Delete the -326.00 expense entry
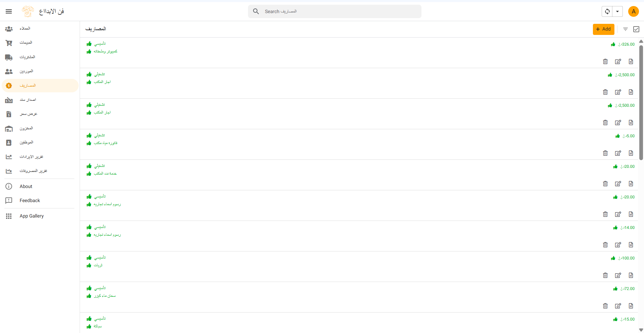 tap(605, 61)
